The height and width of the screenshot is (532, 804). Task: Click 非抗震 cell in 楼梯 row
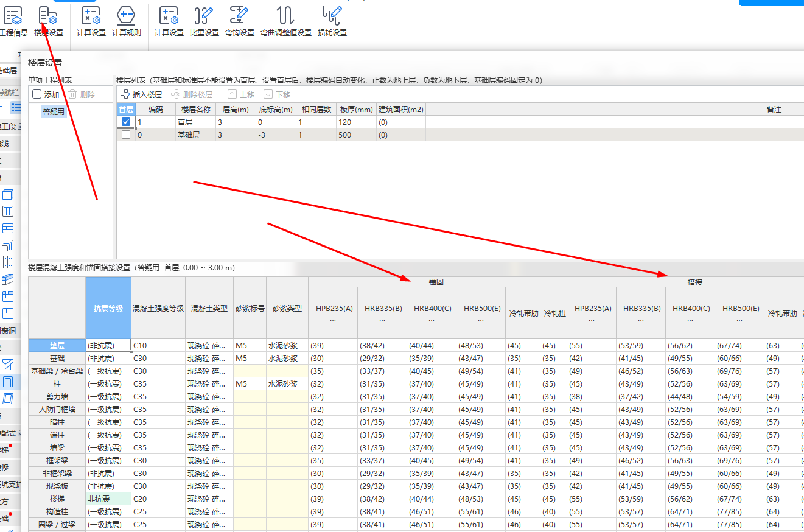(x=108, y=499)
